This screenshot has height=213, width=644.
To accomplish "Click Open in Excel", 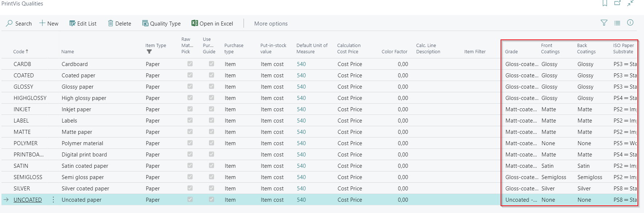I will 212,23.
